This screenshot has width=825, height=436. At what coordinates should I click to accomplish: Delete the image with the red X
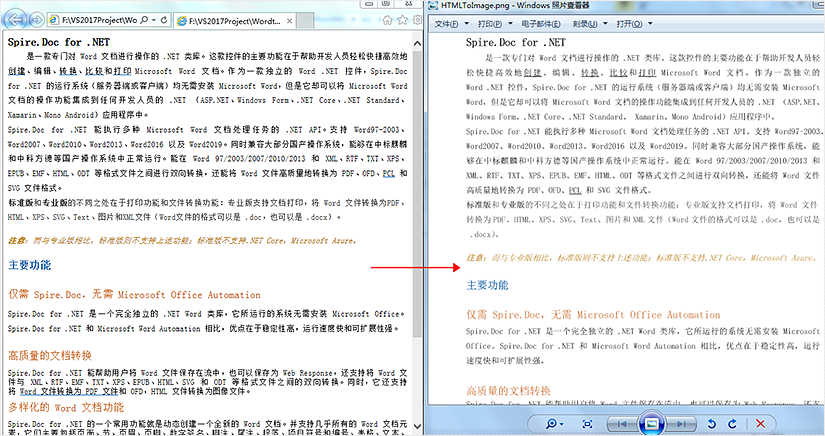[760, 423]
